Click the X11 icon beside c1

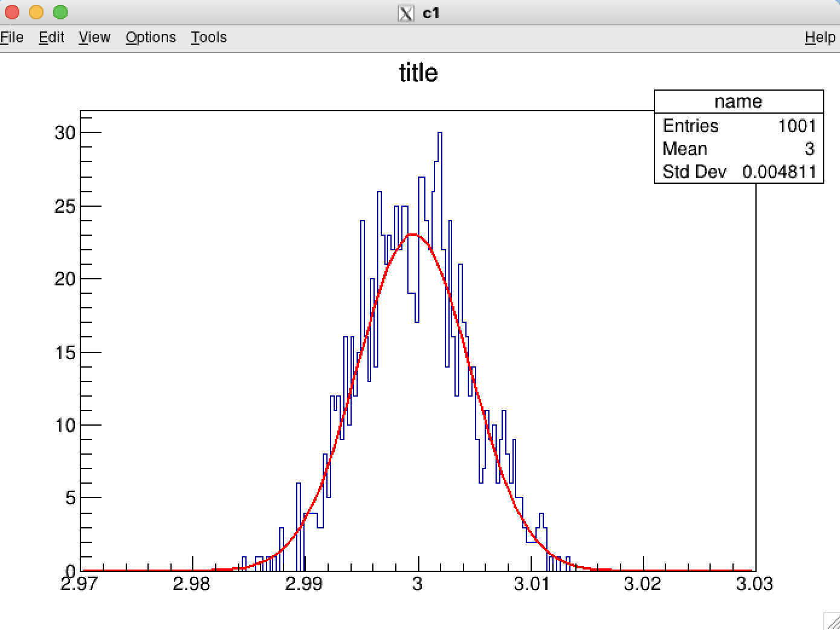click(406, 13)
